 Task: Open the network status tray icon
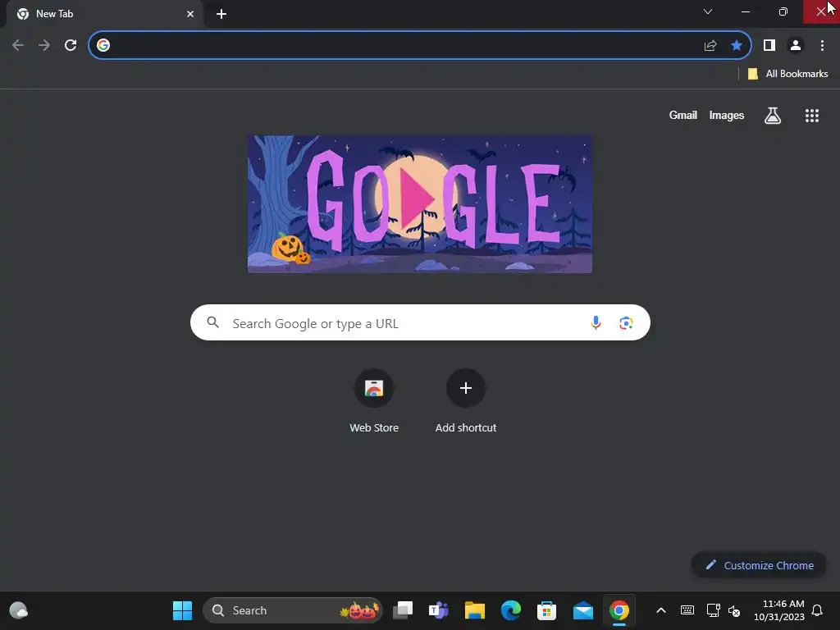(x=713, y=610)
